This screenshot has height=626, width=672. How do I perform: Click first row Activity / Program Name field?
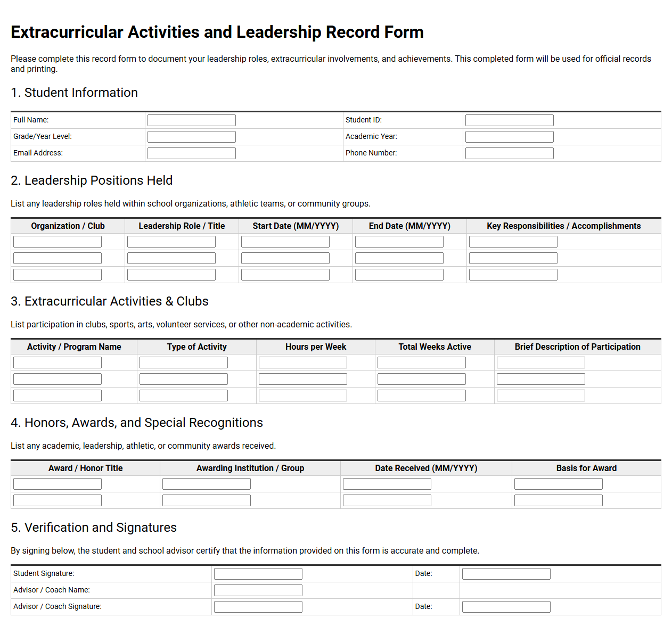(x=58, y=363)
